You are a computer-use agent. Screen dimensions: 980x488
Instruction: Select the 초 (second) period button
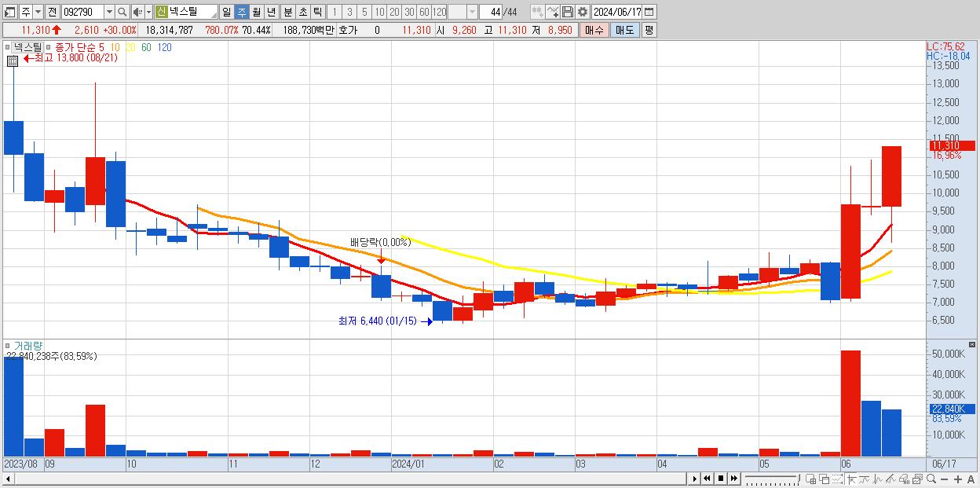click(x=302, y=12)
